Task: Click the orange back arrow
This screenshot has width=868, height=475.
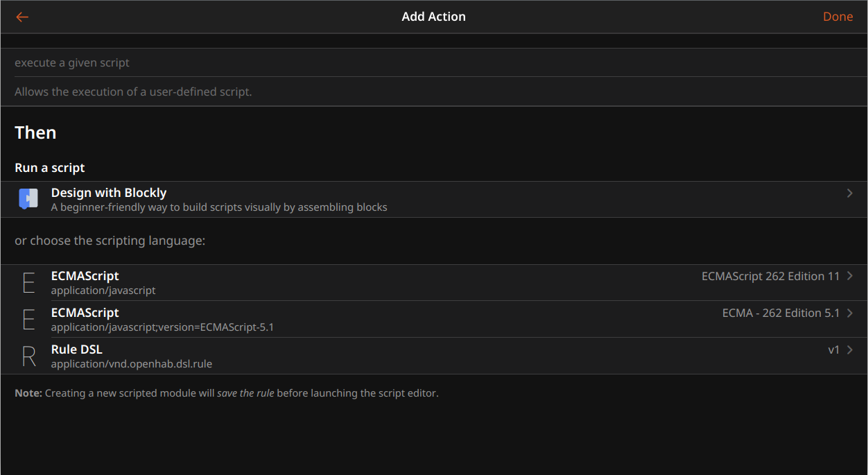Action: click(21, 17)
